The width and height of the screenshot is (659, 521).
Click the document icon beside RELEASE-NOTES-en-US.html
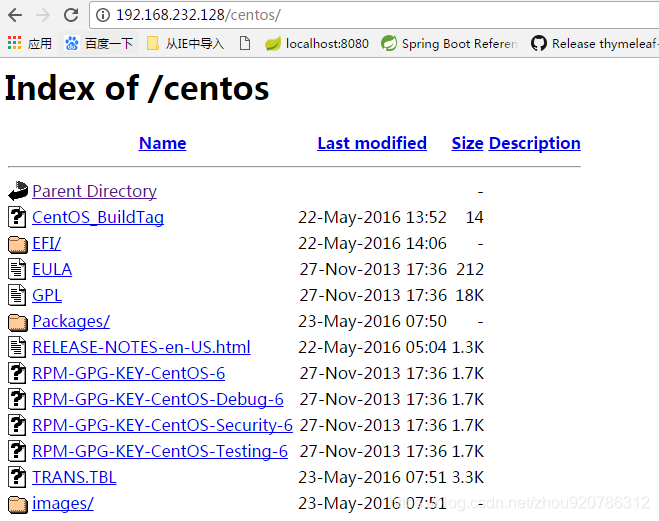click(17, 347)
